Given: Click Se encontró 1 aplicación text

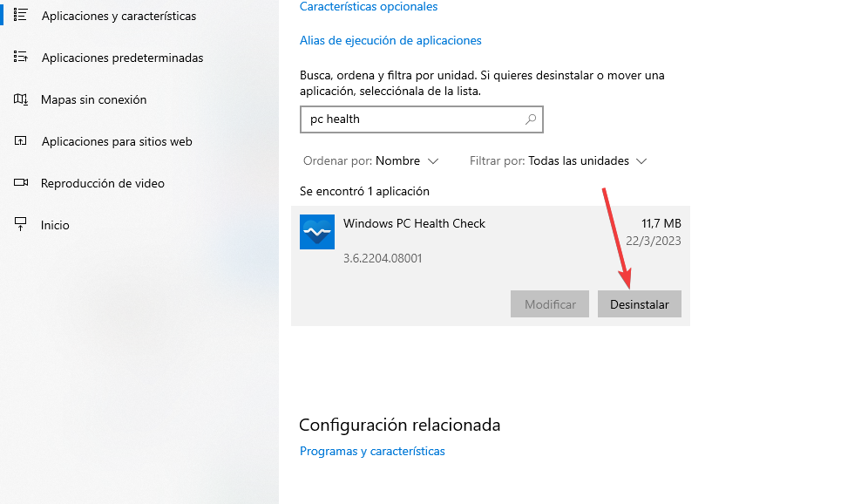Looking at the screenshot, I should (364, 191).
